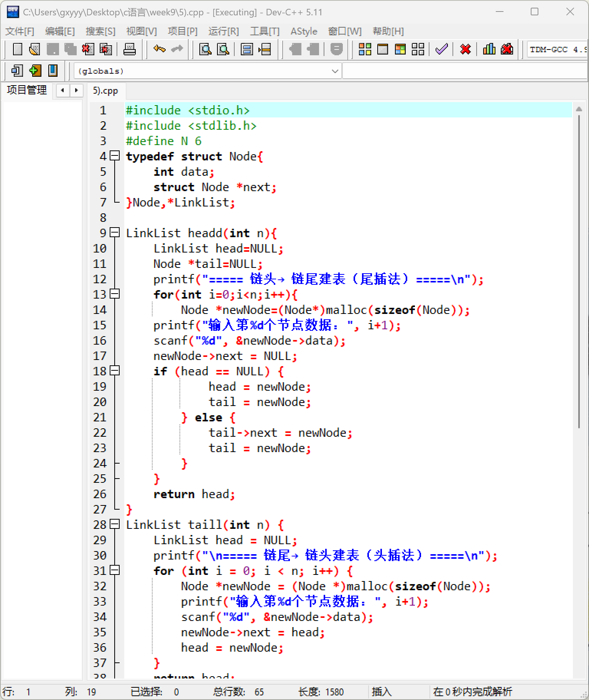Open the 帮助[H] menu
589x700 pixels.
tap(388, 31)
